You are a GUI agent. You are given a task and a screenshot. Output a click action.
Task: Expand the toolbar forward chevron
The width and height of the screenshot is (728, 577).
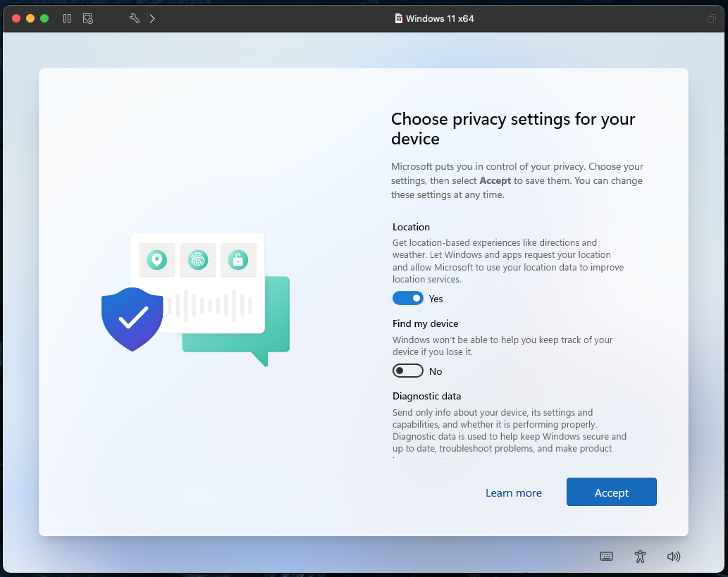[x=152, y=18]
